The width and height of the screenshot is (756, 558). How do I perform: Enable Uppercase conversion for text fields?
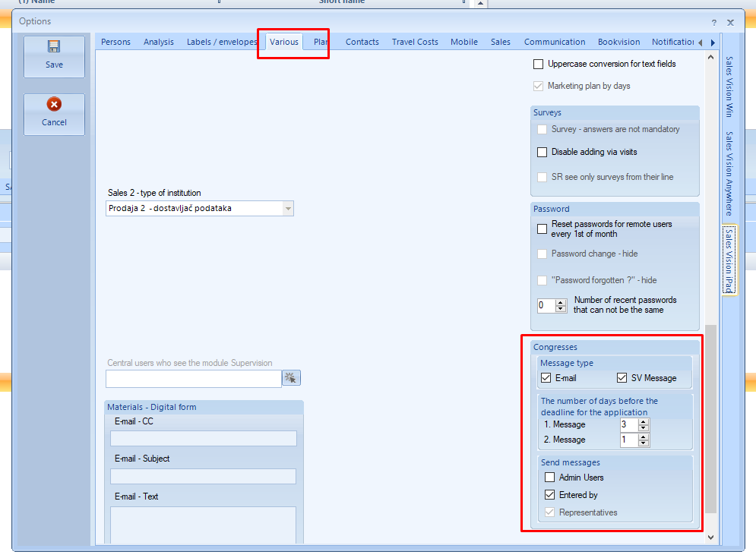pos(539,65)
